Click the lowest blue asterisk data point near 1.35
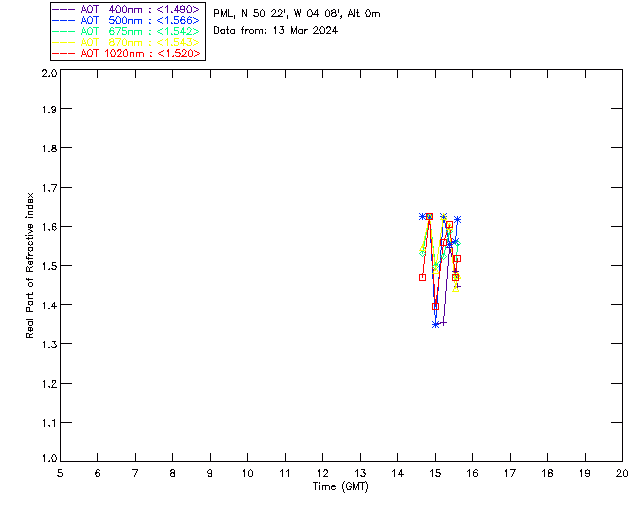 click(436, 325)
